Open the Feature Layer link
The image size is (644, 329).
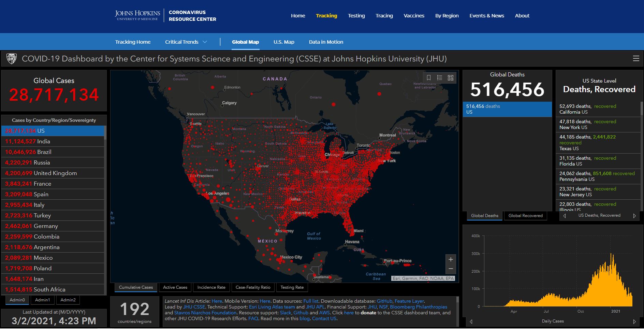pyautogui.click(x=409, y=301)
